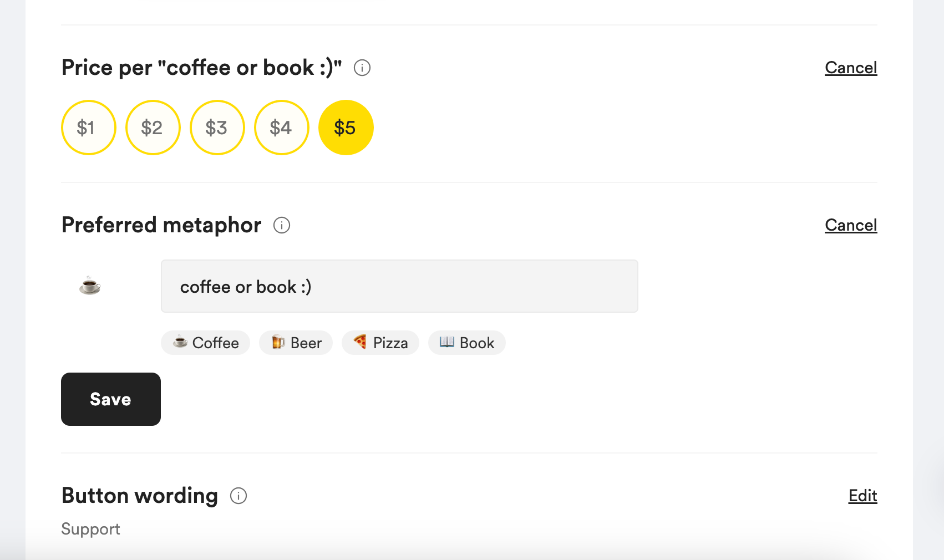Click the beer mug icon in the Beer chip
Screen dimensions: 944x560
(x=278, y=343)
